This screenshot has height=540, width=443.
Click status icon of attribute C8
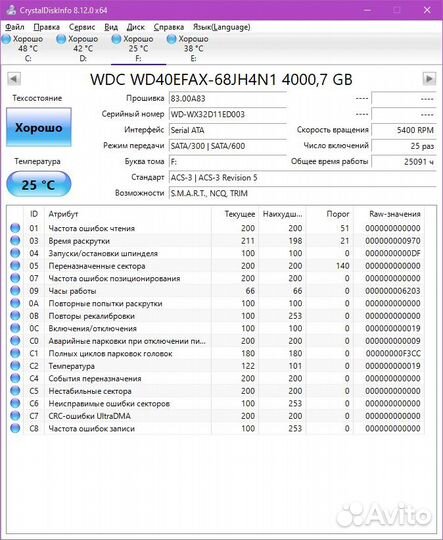(15, 428)
